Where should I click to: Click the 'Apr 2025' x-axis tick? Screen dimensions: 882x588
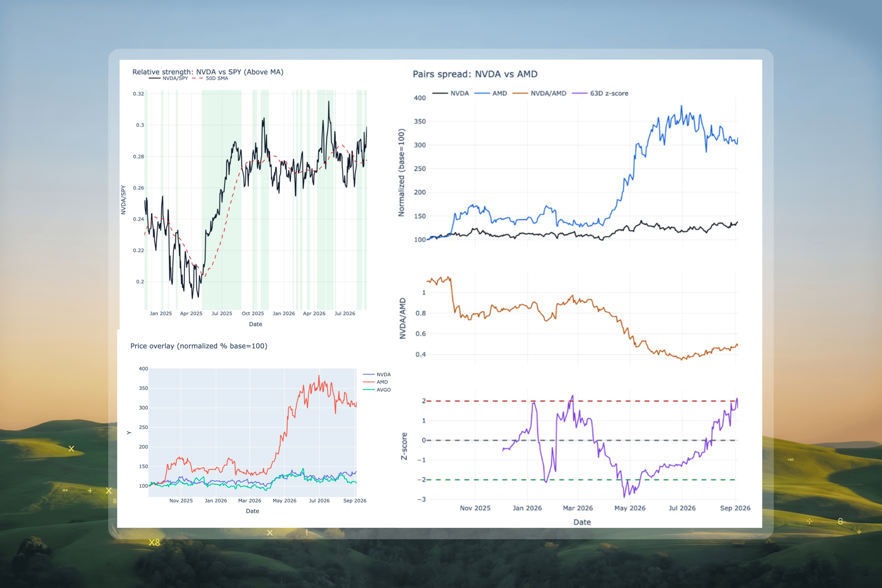191,314
